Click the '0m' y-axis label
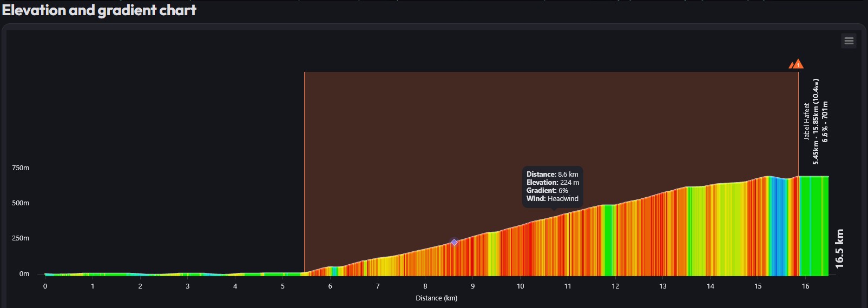Viewport: 868px width, 308px height. pos(24,274)
